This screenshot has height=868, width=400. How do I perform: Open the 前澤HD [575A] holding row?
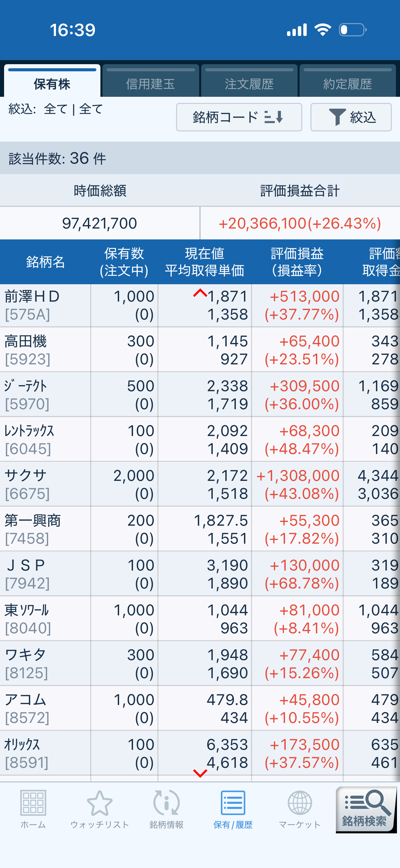pyautogui.click(x=200, y=305)
